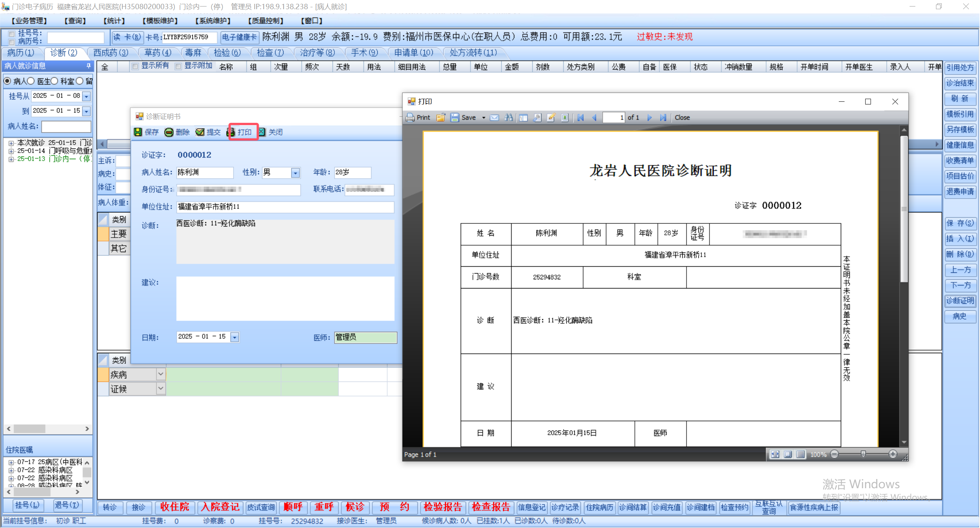Go to the last page with the skip arrow

(663, 117)
